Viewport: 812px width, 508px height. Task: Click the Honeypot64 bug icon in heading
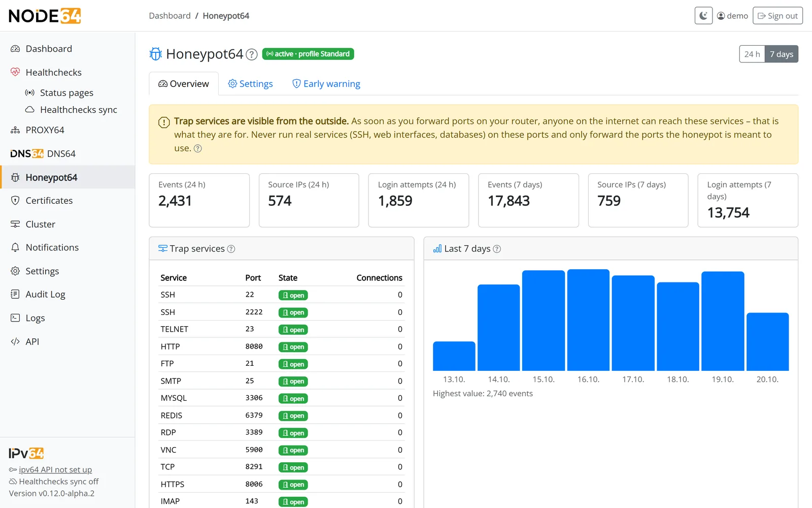click(x=156, y=54)
